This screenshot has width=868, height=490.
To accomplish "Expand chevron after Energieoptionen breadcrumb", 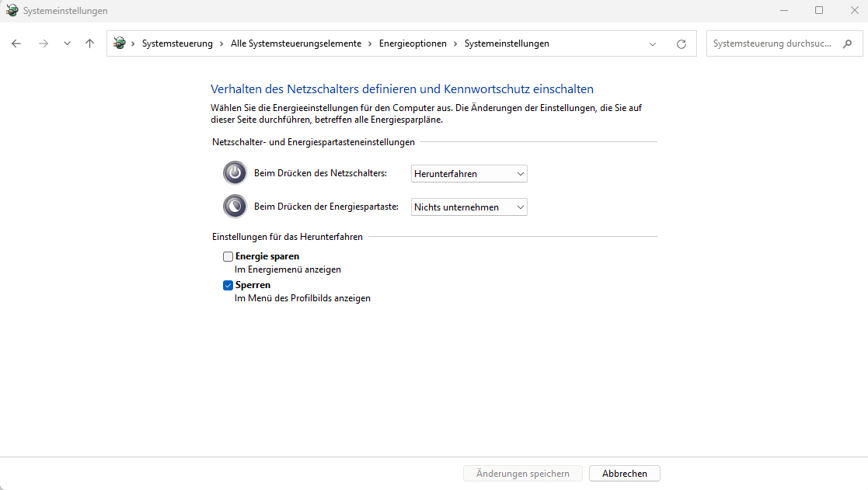I will pos(455,43).
